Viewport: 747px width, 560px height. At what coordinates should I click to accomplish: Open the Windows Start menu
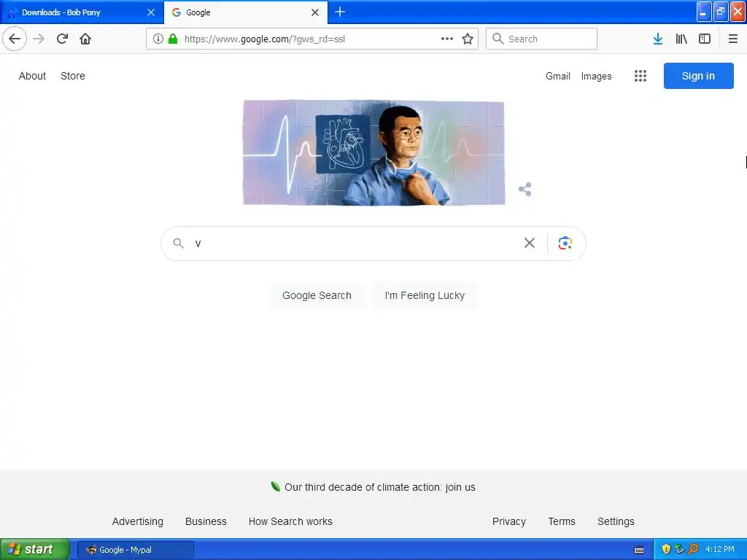pos(35,550)
